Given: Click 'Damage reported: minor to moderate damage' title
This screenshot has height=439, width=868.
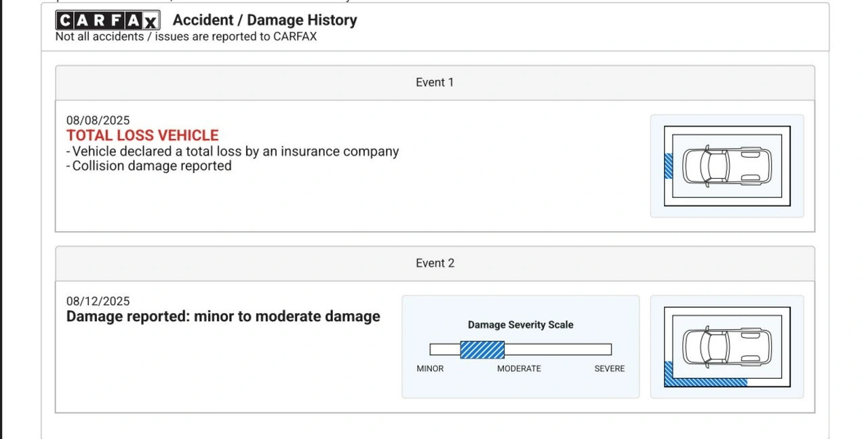Looking at the screenshot, I should coord(223,317).
